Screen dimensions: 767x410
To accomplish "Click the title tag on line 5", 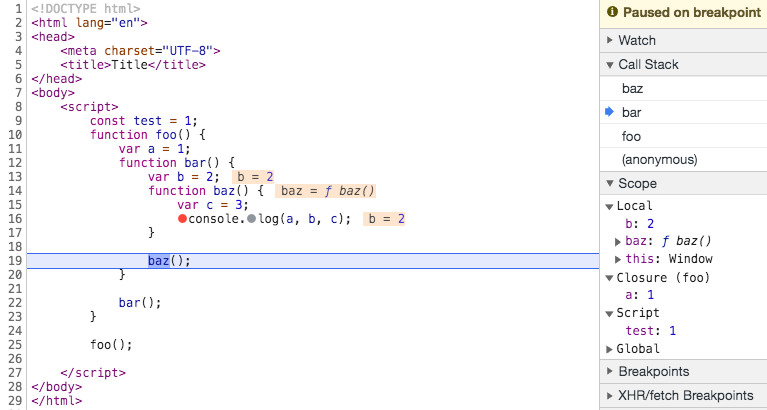I will click(133, 65).
